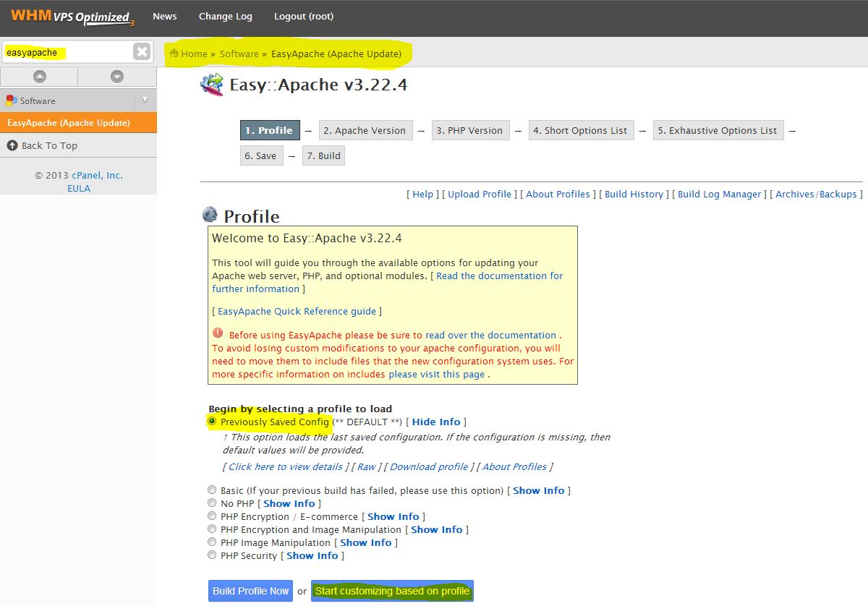Go to step 6. Save
868x606 pixels.
(x=261, y=155)
